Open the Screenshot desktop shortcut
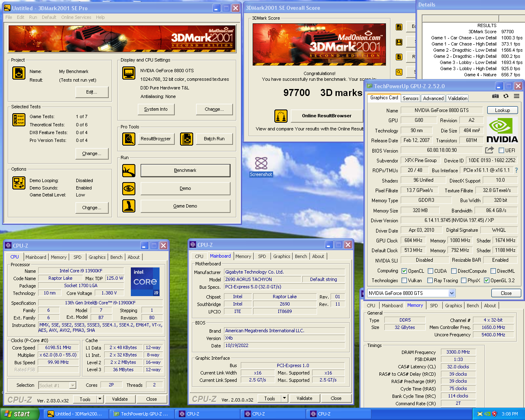Image resolution: width=525 pixels, height=420 pixels. coord(261,167)
